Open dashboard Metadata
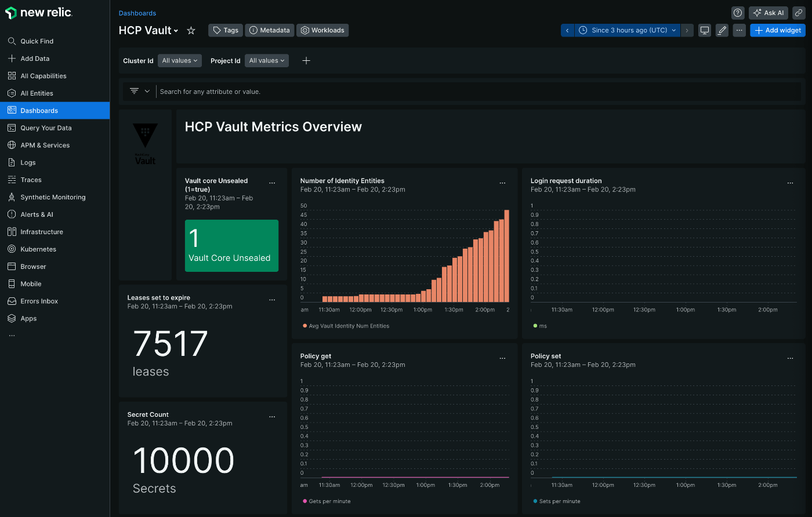The height and width of the screenshot is (517, 812). 270,30
